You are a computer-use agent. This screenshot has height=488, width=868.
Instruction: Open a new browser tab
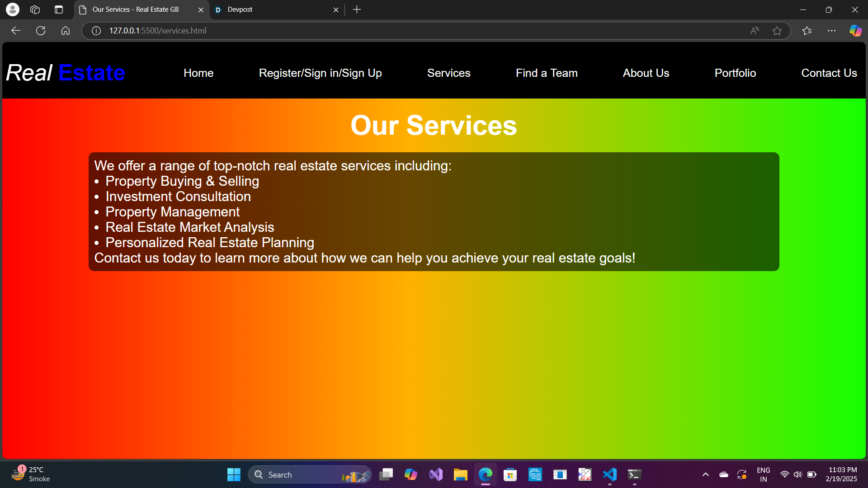click(357, 9)
